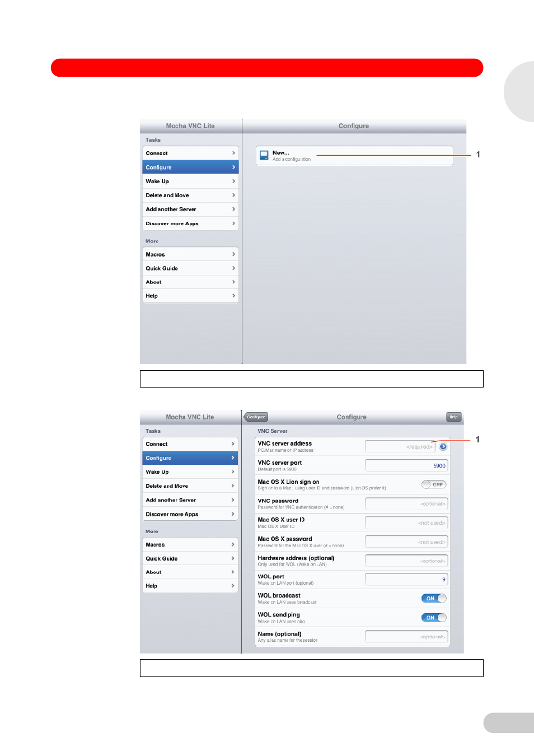534x756 pixels.
Task: Choose Add another Server in VNC Server settings screen
Action: tap(190, 500)
